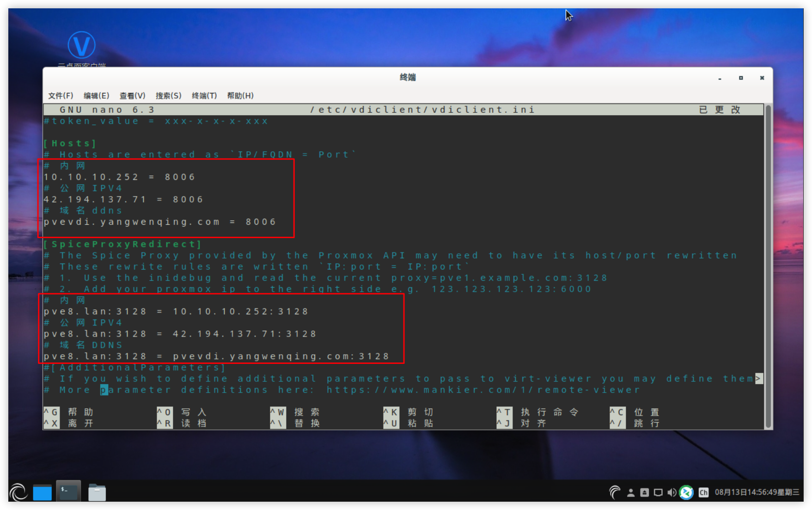Click the ^\ 替换 shortcut label
The height and width of the screenshot is (510, 812).
click(295, 423)
